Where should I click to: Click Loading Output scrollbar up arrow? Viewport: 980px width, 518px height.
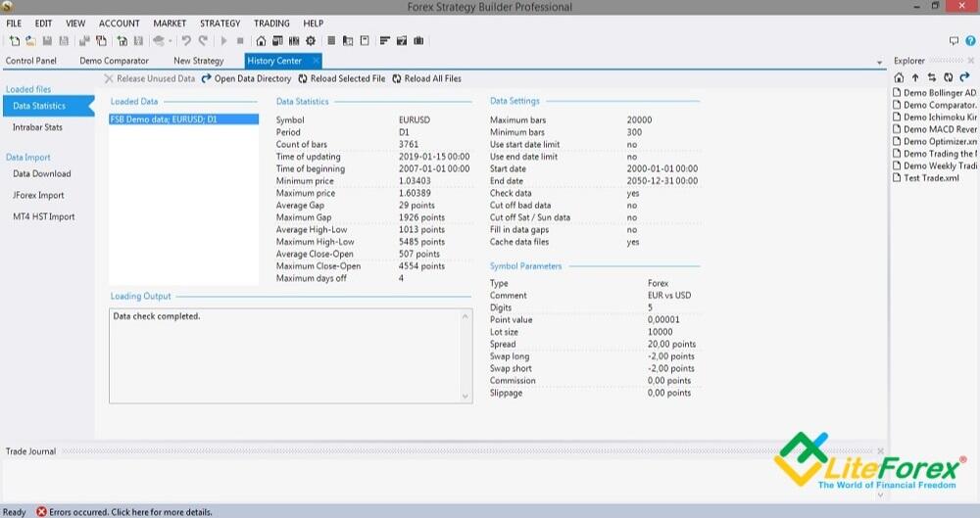coord(465,316)
